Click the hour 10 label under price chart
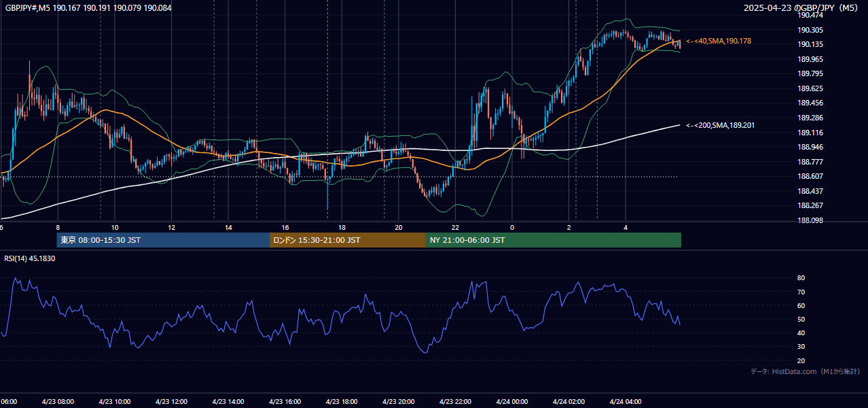 click(x=115, y=228)
